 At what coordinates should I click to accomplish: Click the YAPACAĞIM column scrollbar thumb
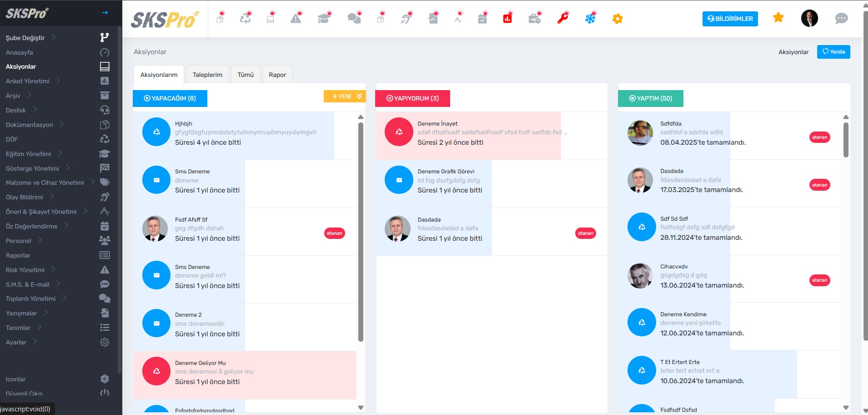coord(361,232)
